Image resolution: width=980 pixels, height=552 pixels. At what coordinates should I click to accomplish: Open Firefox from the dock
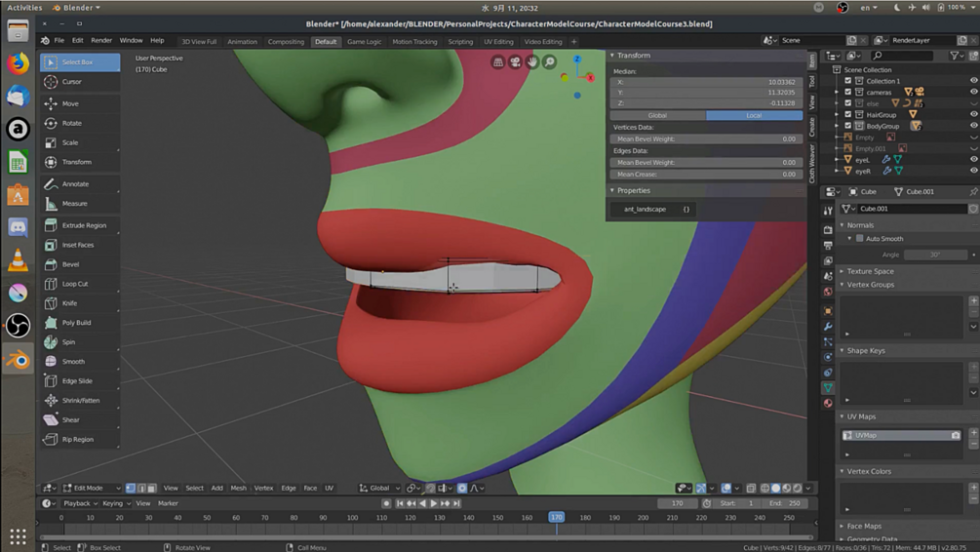[18, 63]
